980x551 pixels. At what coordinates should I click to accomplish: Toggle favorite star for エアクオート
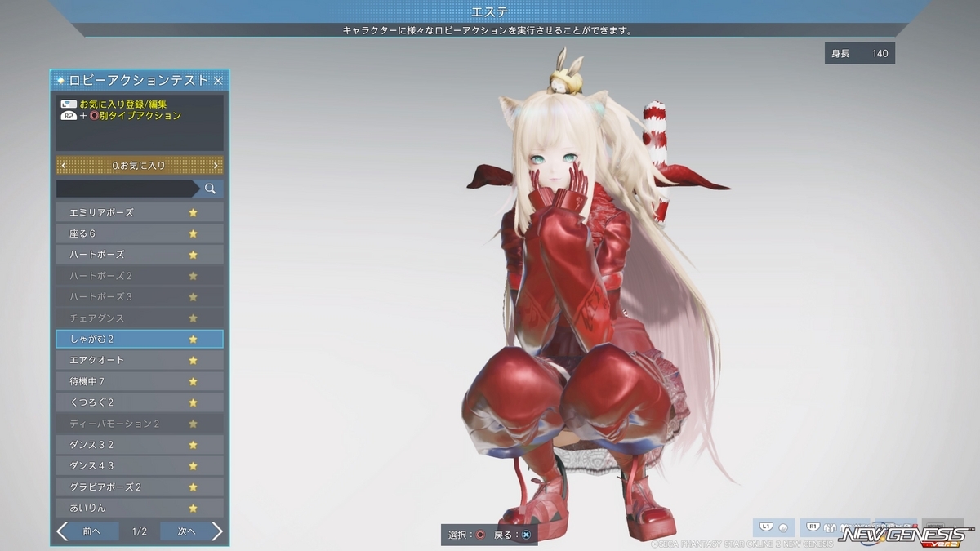(x=194, y=360)
